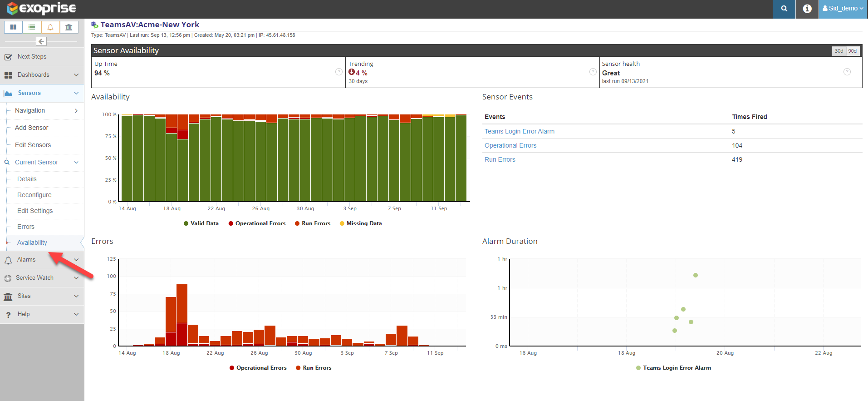Click the info icon in top bar

click(807, 9)
